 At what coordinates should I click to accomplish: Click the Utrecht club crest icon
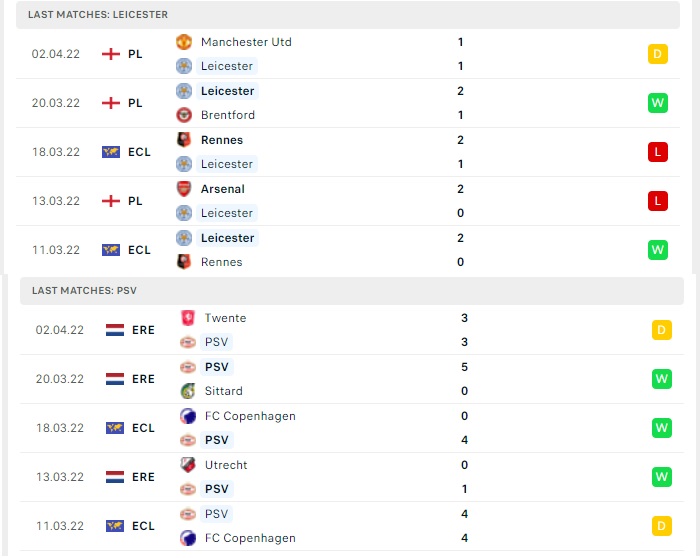[x=188, y=465]
